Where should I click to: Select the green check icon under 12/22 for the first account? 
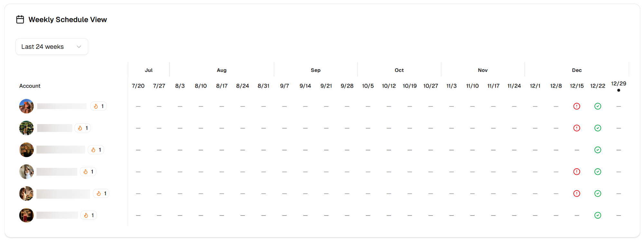click(x=598, y=106)
